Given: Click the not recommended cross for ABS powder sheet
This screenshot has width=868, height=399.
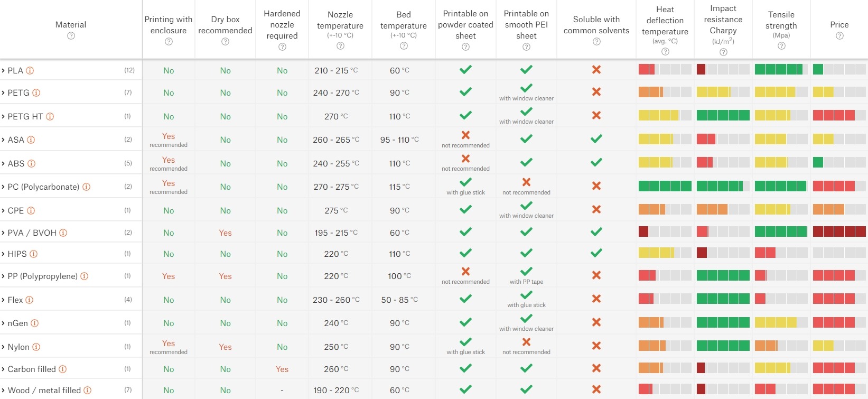Looking at the screenshot, I should [465, 159].
